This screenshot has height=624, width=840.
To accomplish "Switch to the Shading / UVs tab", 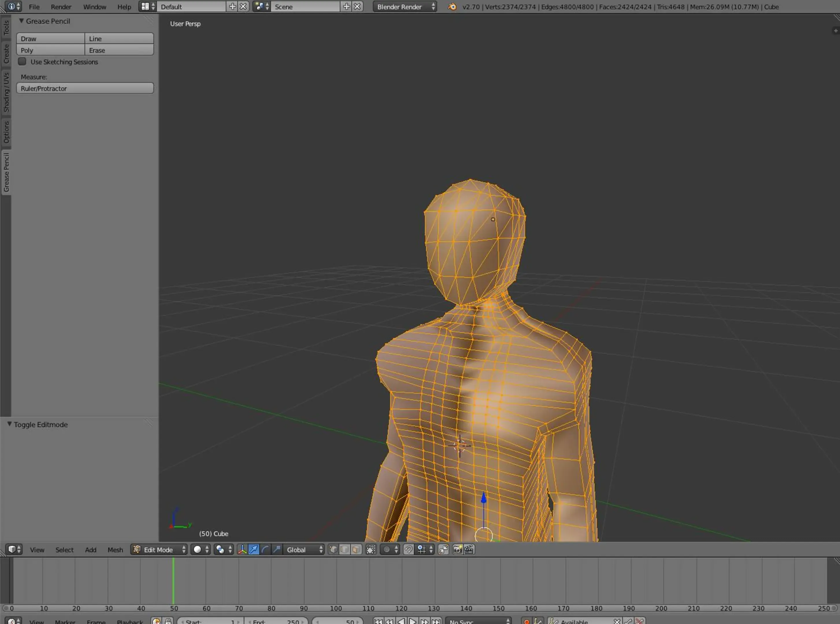I will 6,92.
